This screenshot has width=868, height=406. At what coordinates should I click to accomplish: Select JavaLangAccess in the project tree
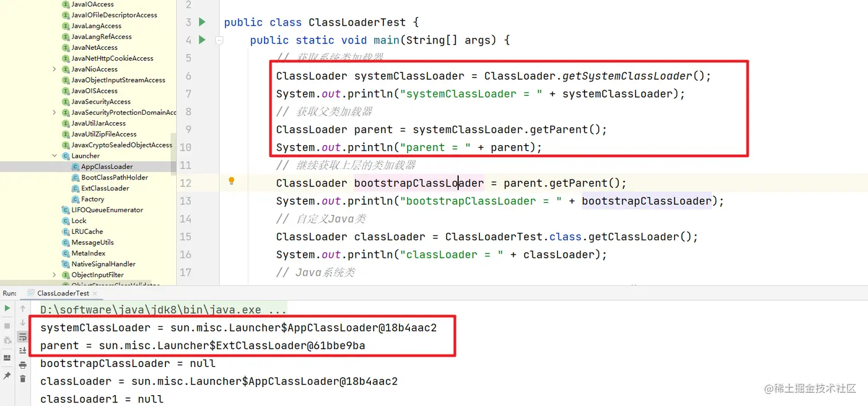[x=96, y=26]
